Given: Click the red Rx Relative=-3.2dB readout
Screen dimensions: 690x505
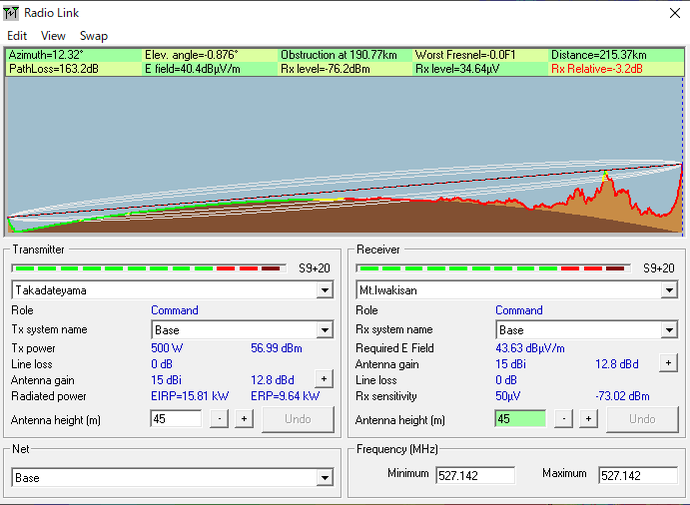Looking at the screenshot, I should (597, 69).
